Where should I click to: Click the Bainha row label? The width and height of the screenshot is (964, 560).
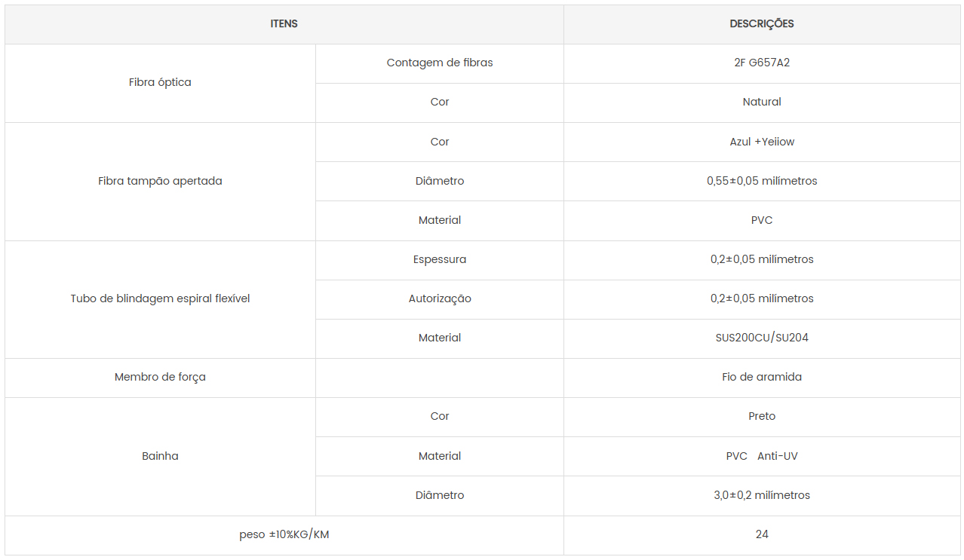pyautogui.click(x=160, y=457)
